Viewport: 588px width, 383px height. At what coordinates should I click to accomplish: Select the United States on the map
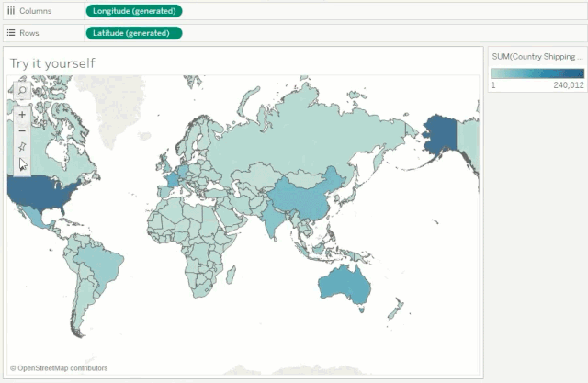point(46,194)
